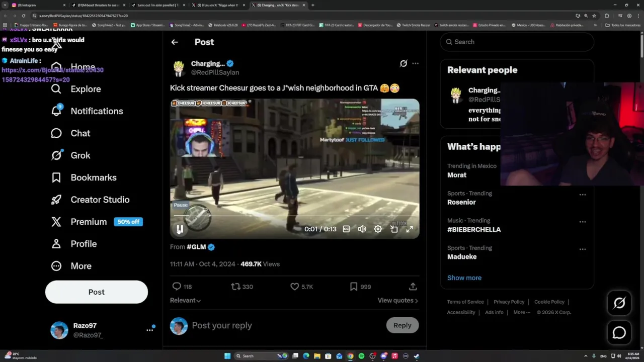Open the #GLM source link
Screen dimensions: 644x362
196,247
